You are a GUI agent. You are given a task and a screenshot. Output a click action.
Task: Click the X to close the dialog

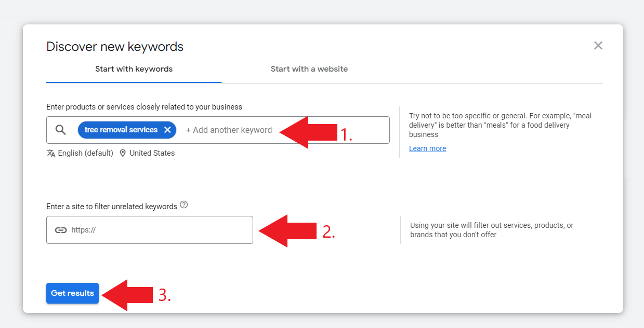click(x=598, y=46)
